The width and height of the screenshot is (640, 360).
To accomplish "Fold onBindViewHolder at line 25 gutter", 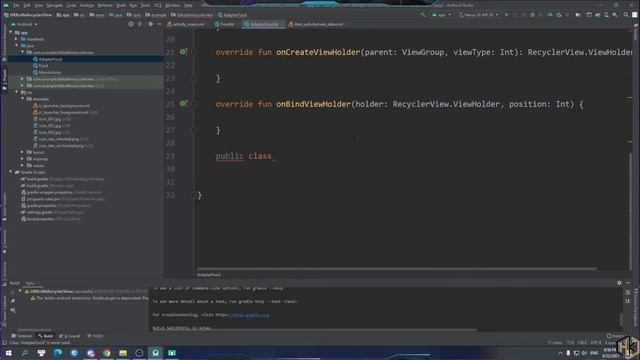I will coord(194,104).
